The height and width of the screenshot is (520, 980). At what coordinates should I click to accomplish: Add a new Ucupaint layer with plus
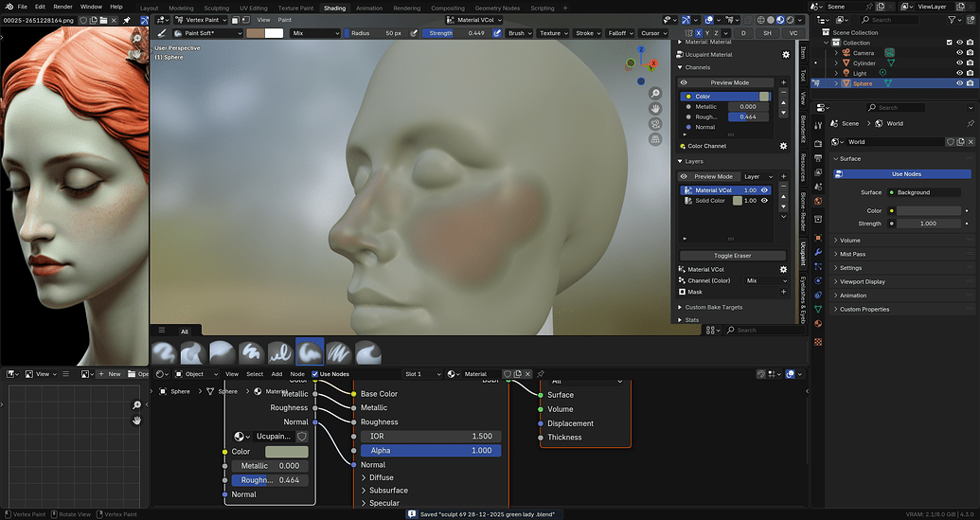[x=784, y=176]
